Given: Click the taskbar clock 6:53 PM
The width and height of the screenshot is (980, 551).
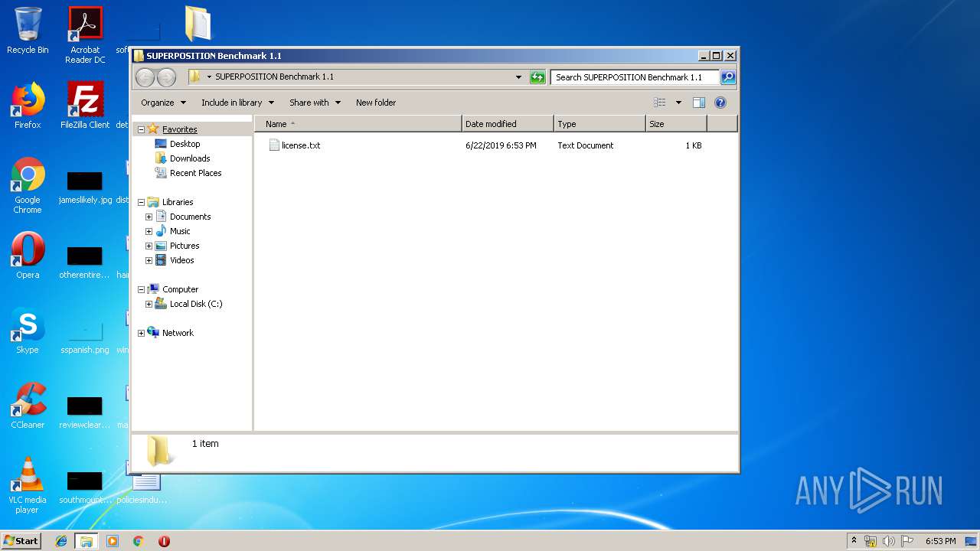Looking at the screenshot, I should point(940,541).
